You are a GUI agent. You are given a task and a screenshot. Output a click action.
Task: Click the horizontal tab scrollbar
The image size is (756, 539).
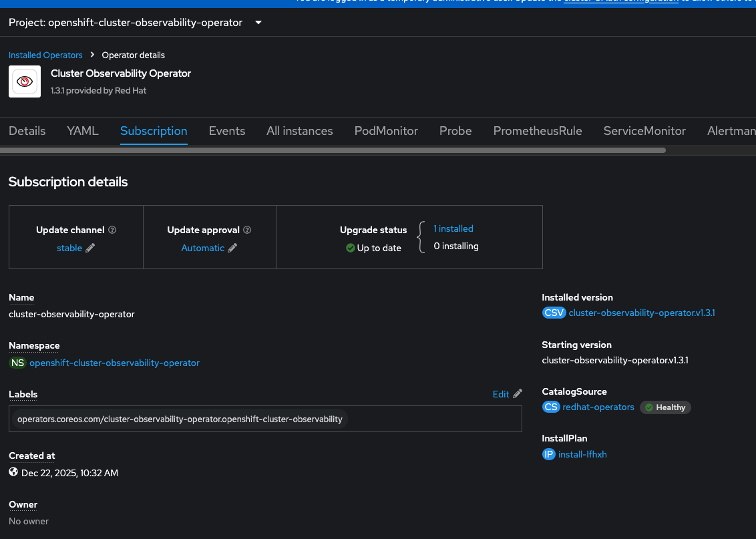[x=333, y=150]
